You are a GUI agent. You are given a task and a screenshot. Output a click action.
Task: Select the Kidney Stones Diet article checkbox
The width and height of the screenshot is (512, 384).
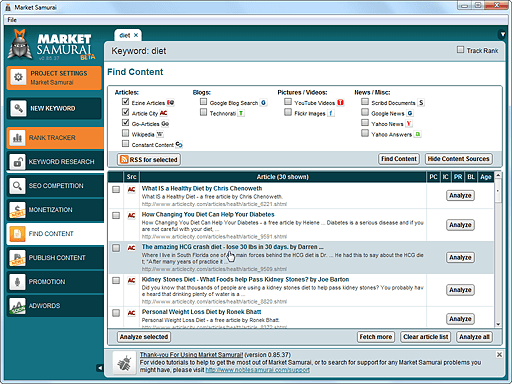116,281
